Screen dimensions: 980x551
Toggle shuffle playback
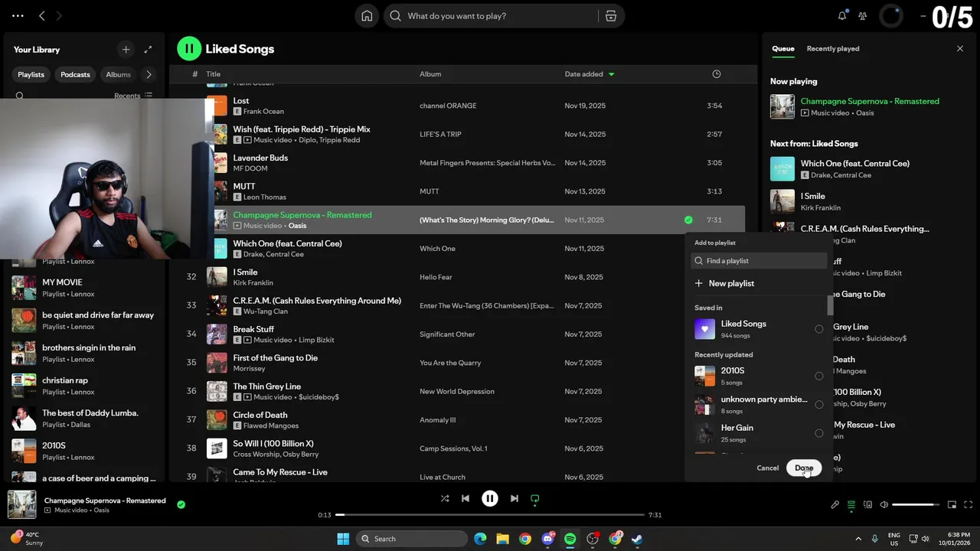(445, 498)
